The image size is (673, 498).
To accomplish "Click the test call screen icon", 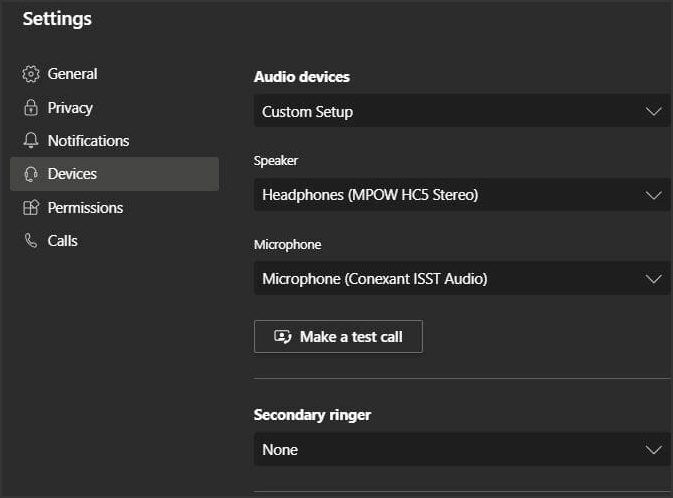I will click(283, 337).
